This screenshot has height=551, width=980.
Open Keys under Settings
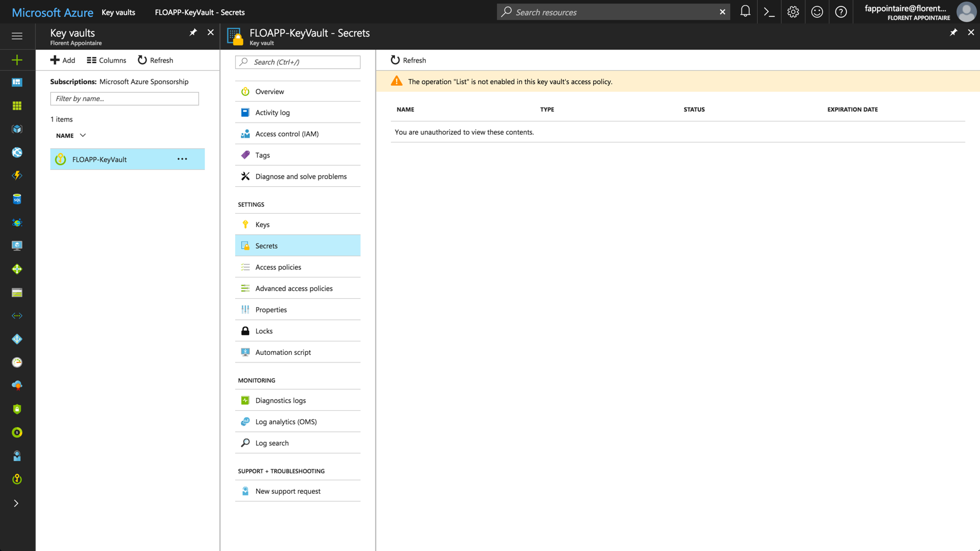pos(297,225)
